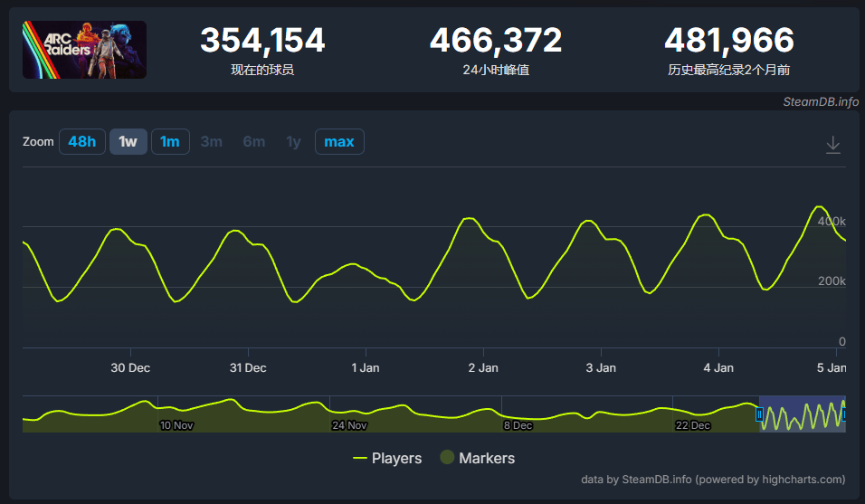Viewport: 865px width, 504px height.
Task: Set chart zoom to 1m
Action: pyautogui.click(x=170, y=142)
